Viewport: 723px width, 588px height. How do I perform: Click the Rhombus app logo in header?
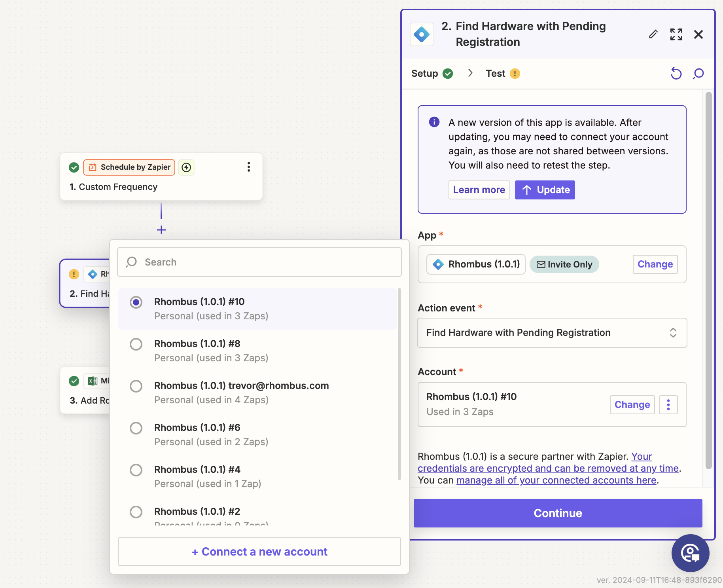click(x=422, y=34)
